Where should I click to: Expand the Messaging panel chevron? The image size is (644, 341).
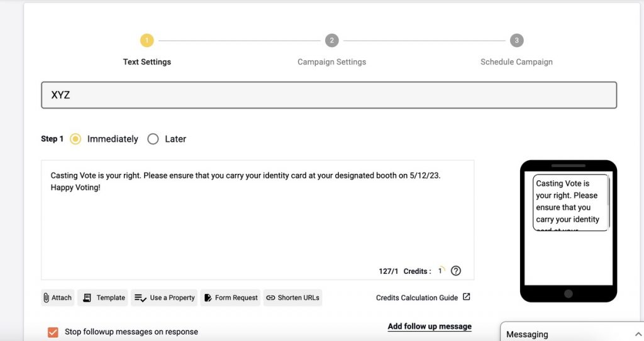[638, 334]
